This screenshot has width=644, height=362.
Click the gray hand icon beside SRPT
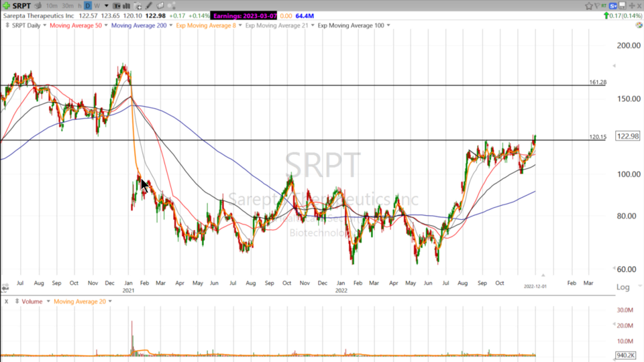point(38,6)
